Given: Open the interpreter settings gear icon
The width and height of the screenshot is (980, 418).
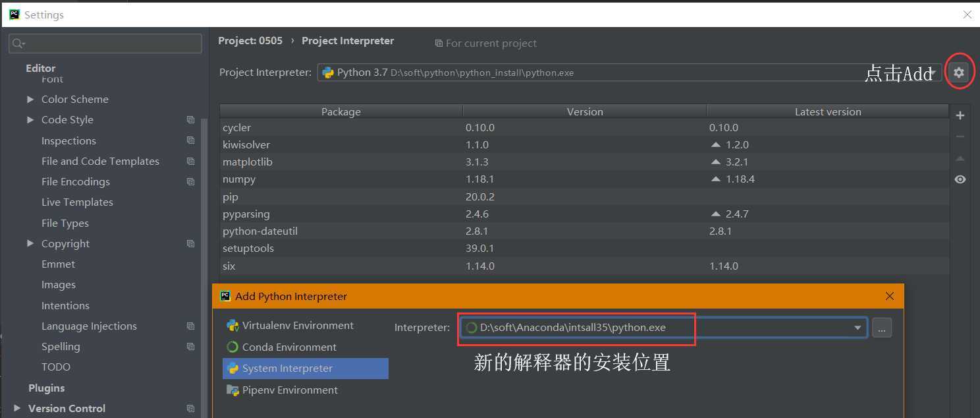Looking at the screenshot, I should [959, 73].
